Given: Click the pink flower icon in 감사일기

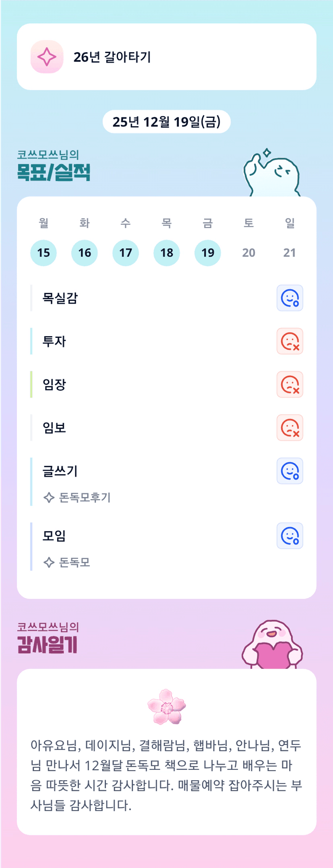Looking at the screenshot, I should 167,707.
